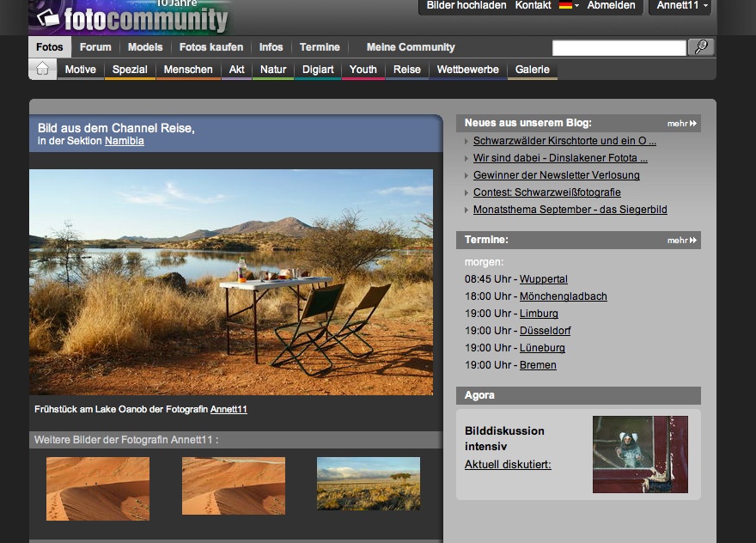Open the Bremen event link
Screen dimensions: 756x543
point(538,365)
